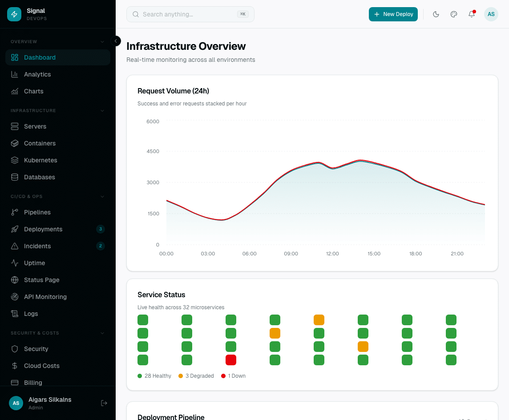509x420 pixels.
Task: Select the red down-service square in Service Status
Action: (230, 359)
